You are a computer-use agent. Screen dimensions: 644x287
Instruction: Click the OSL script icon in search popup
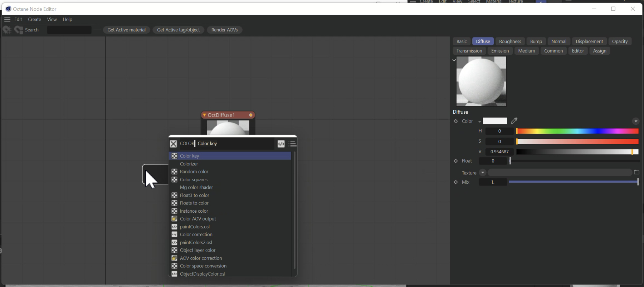[281, 144]
